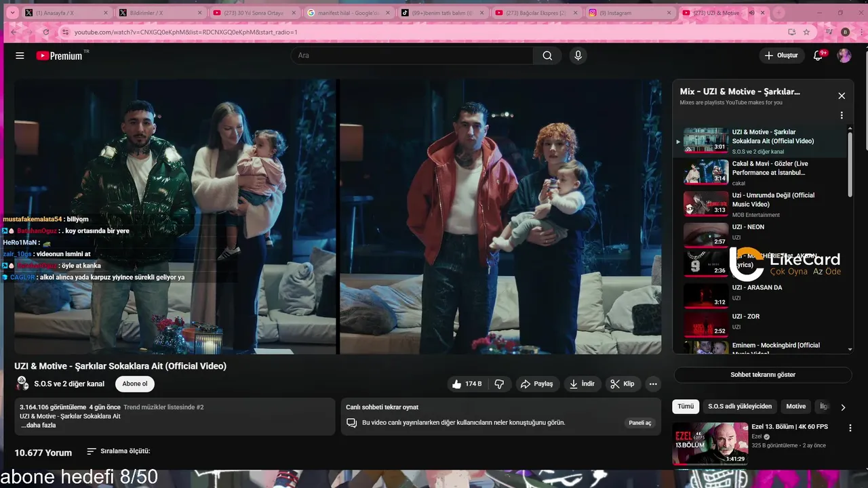Reload the page
868x488 pixels.
[46, 32]
